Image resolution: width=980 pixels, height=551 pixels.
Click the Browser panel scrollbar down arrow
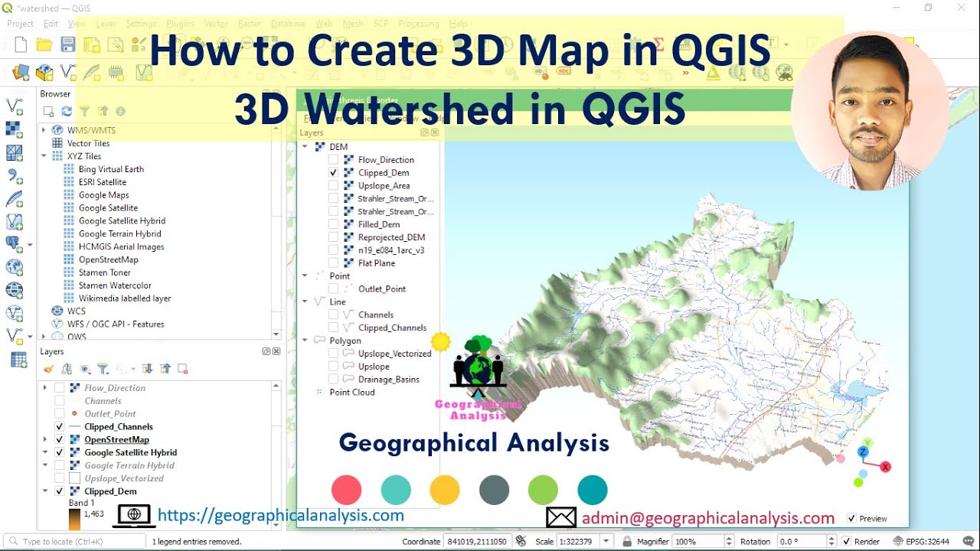pyautogui.click(x=277, y=334)
